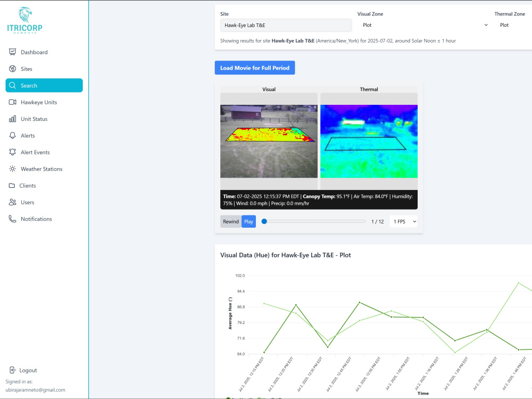Click the Play button
The height and width of the screenshot is (399, 532).
tap(248, 221)
